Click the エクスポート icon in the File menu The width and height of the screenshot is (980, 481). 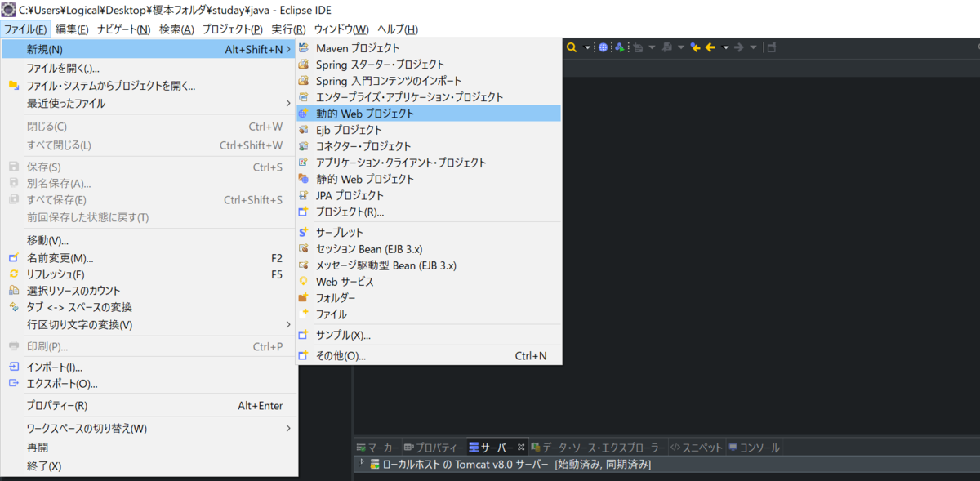click(x=13, y=384)
